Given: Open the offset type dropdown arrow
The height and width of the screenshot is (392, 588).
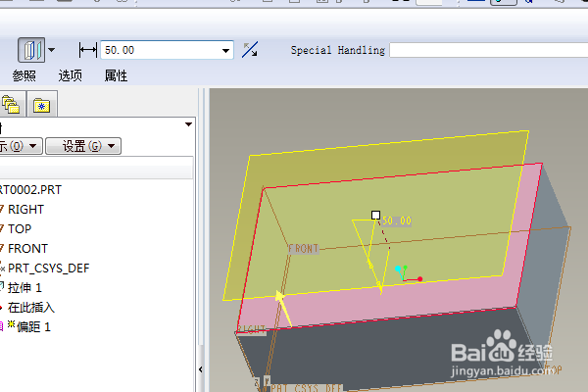Looking at the screenshot, I should click(x=51, y=50).
